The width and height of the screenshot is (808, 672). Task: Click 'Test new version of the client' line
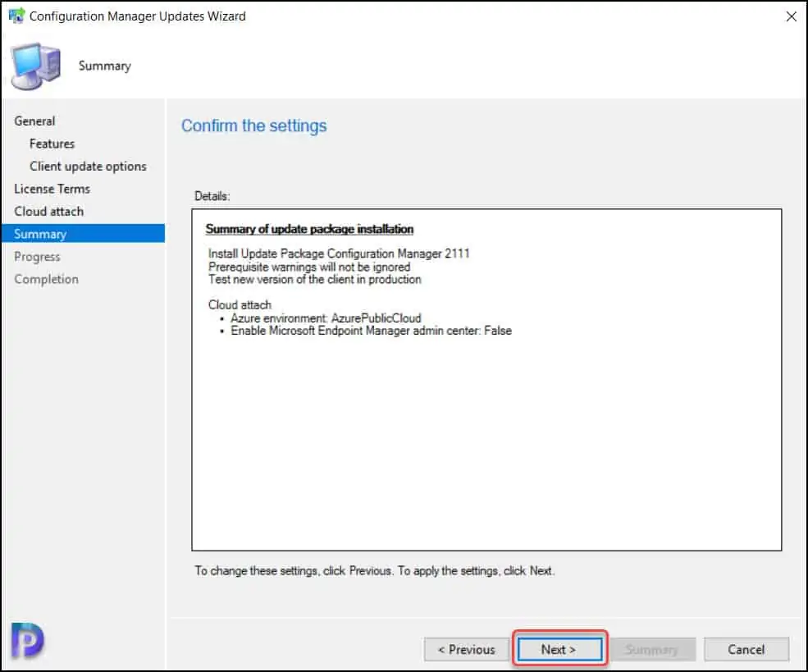(x=314, y=279)
